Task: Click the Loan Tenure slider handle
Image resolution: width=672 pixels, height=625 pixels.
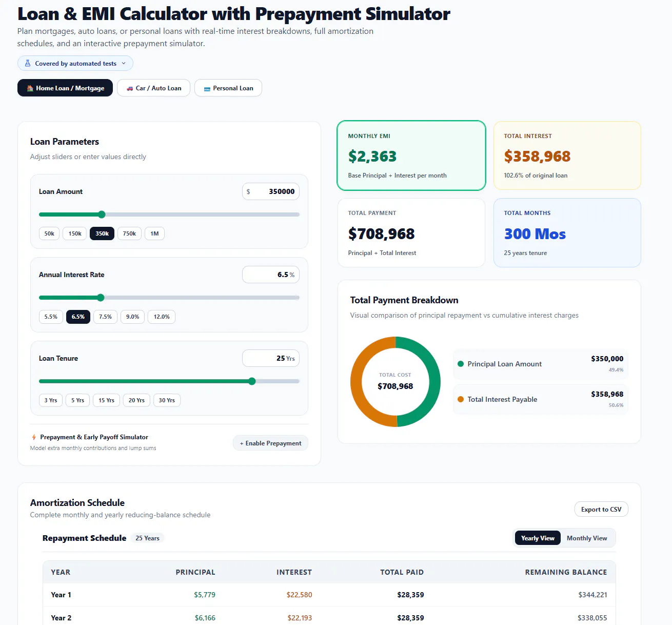Action: coord(252,381)
